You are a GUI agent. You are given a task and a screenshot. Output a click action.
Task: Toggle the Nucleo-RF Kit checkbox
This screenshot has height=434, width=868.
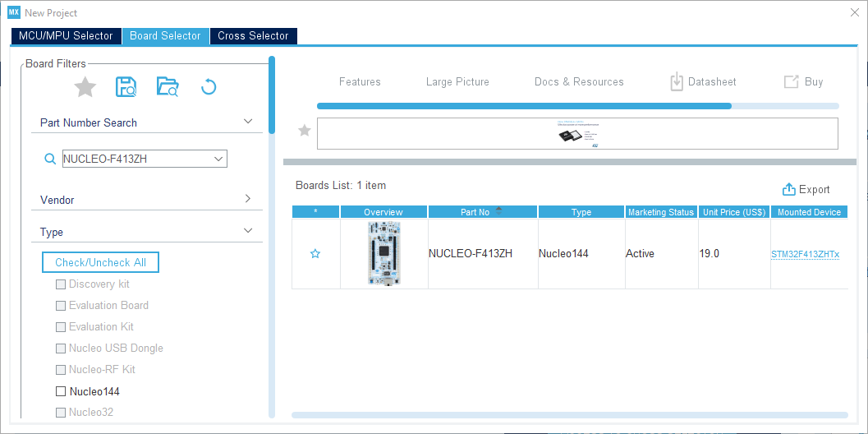point(61,370)
